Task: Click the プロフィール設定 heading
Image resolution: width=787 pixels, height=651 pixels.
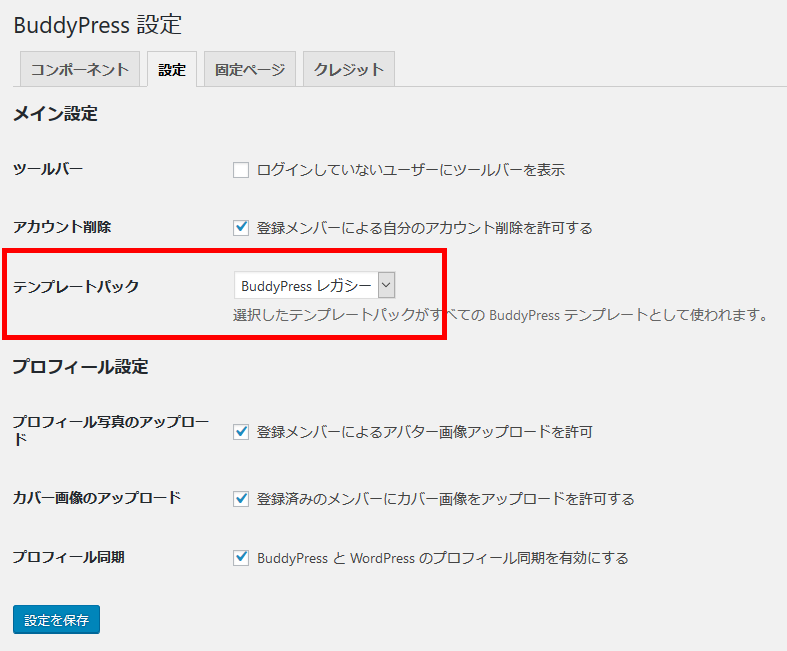Action: click(x=80, y=366)
